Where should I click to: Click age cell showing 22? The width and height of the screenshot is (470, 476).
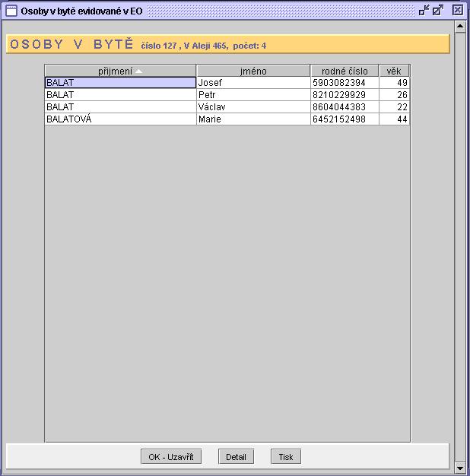pyautogui.click(x=394, y=107)
